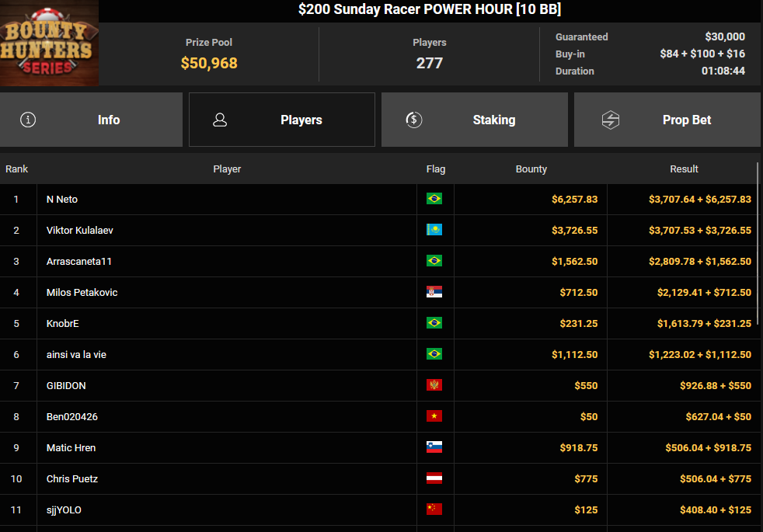Click Viktor Kulalaev's Kazakhstan flag

pos(434,230)
